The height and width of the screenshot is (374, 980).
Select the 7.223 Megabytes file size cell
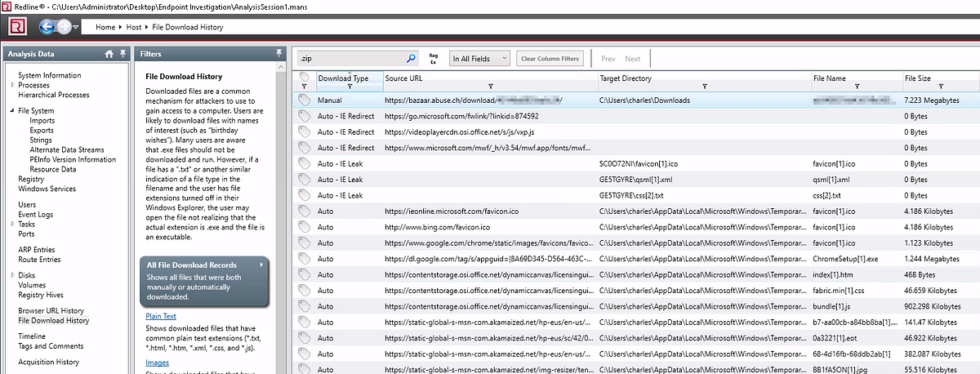[x=933, y=100]
